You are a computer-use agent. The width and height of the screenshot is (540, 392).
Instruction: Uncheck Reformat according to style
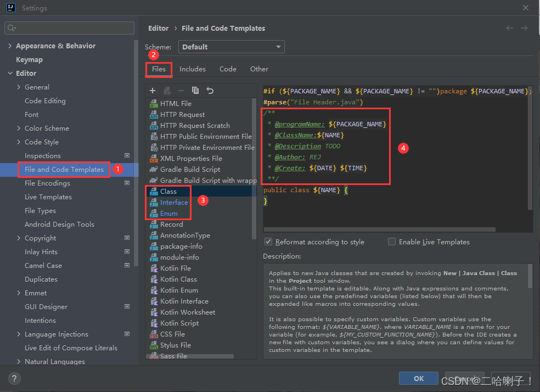pos(268,242)
